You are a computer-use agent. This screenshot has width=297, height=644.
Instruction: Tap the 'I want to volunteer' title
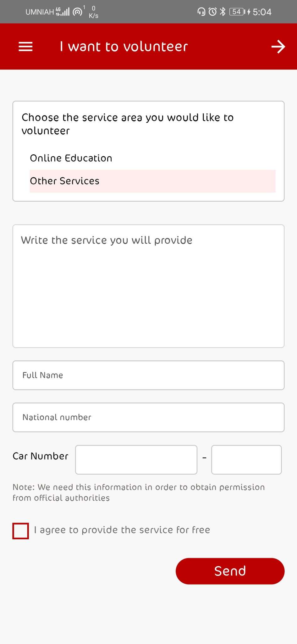(124, 46)
